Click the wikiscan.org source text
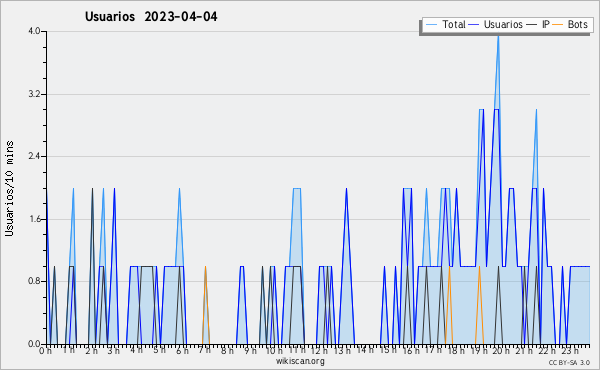The width and height of the screenshot is (600, 370). 300,361
